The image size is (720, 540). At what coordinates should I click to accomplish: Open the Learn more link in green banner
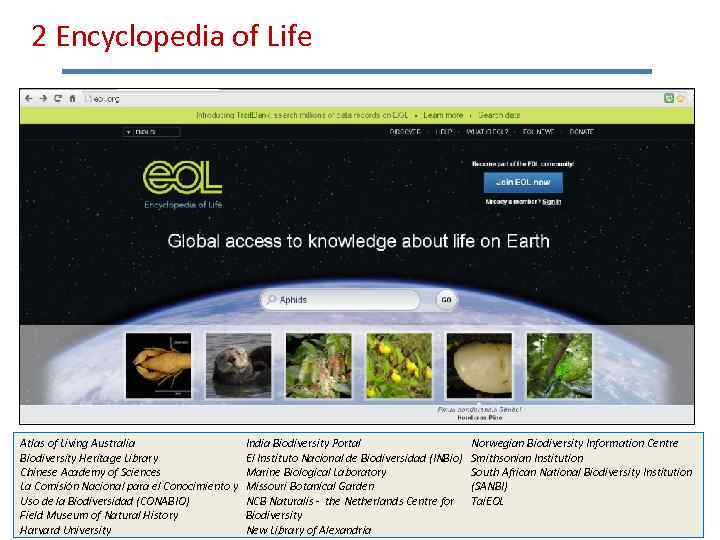(443, 115)
